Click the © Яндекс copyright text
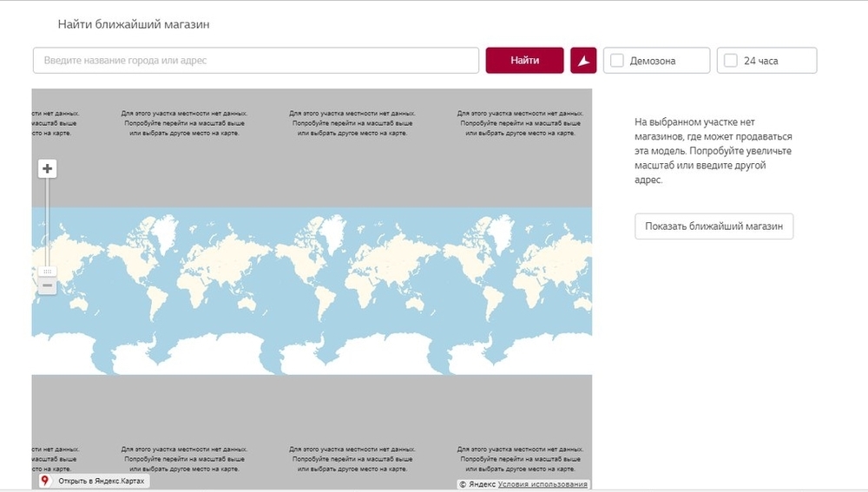Viewport: 868px width, 492px height. [477, 484]
